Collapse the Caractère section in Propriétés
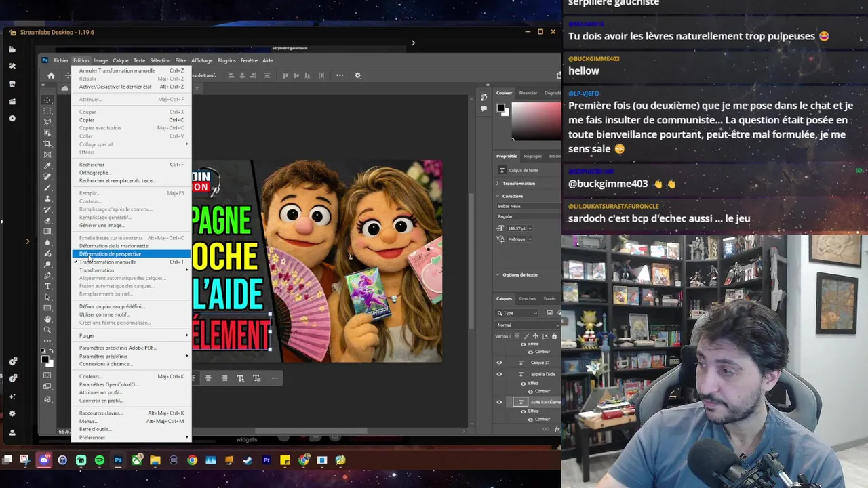The width and height of the screenshot is (868, 488). (x=498, y=196)
